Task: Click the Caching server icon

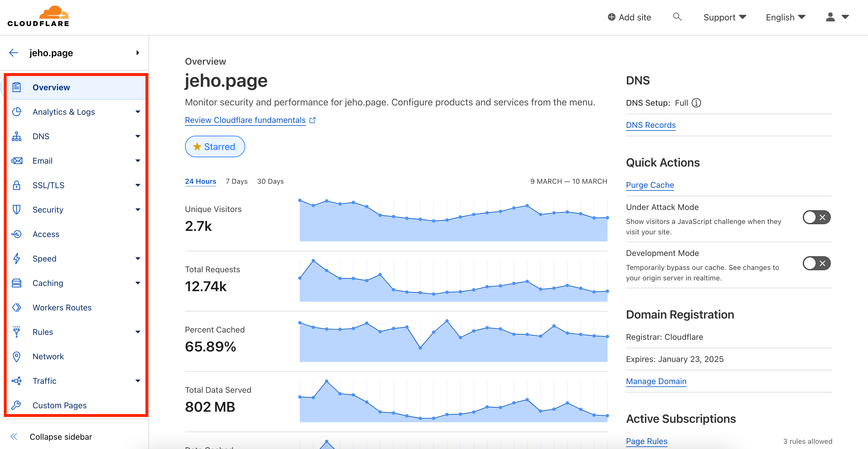Action: [17, 283]
